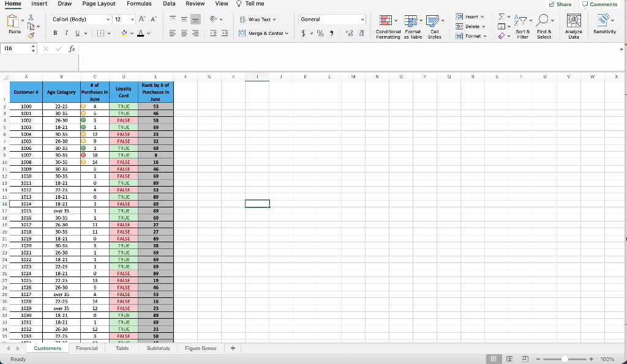Click the Insert cells button
The width and height of the screenshot is (627, 364).
click(x=470, y=17)
